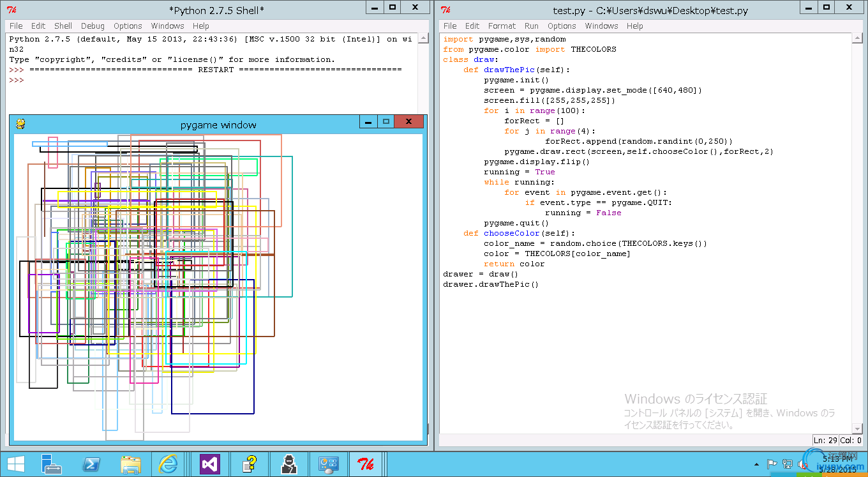Open Edit menu in test.py editor

(472, 26)
